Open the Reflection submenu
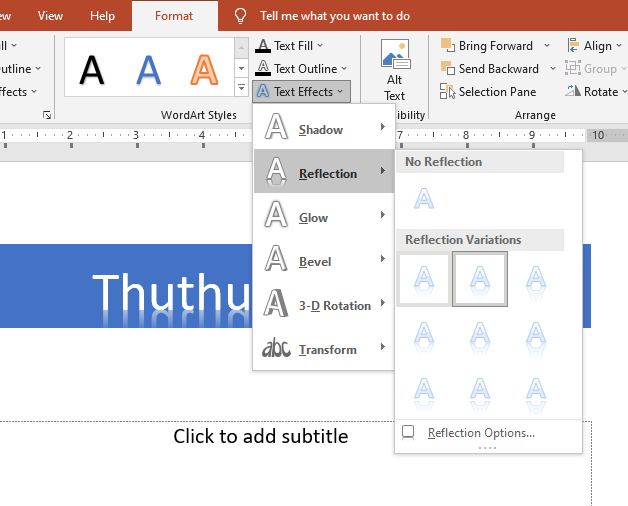Screen dimensions: 628x506 click(324, 171)
